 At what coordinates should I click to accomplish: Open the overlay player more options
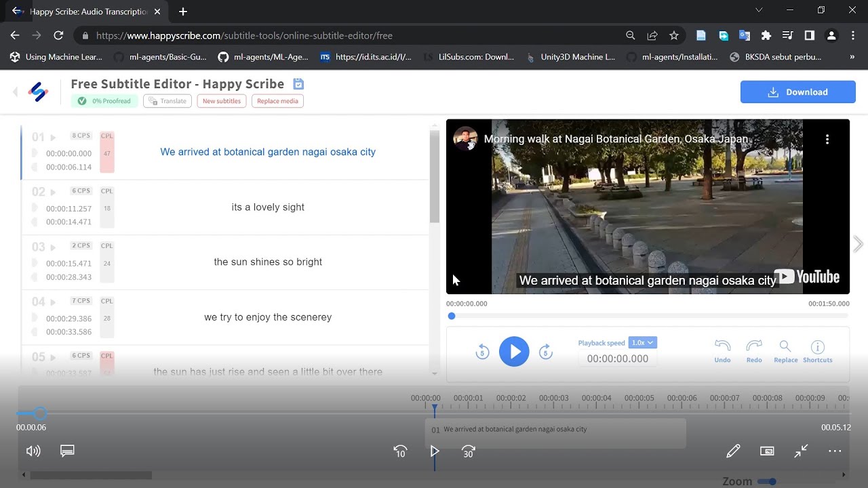pyautogui.click(x=835, y=451)
